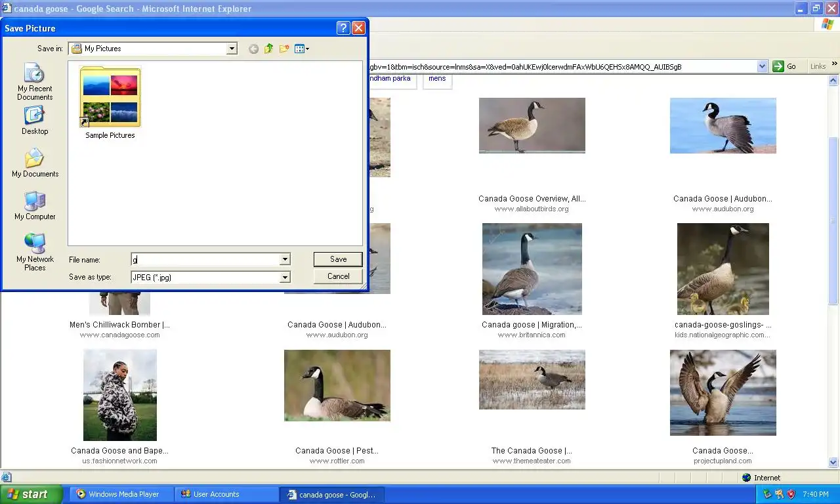Click the red security shield tray icon

(791, 494)
